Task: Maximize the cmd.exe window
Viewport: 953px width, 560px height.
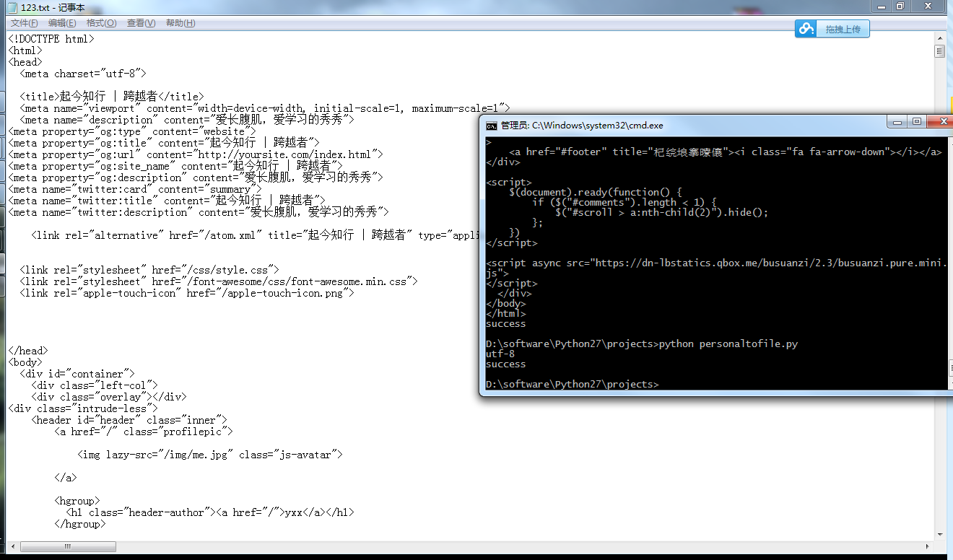Action: click(917, 122)
